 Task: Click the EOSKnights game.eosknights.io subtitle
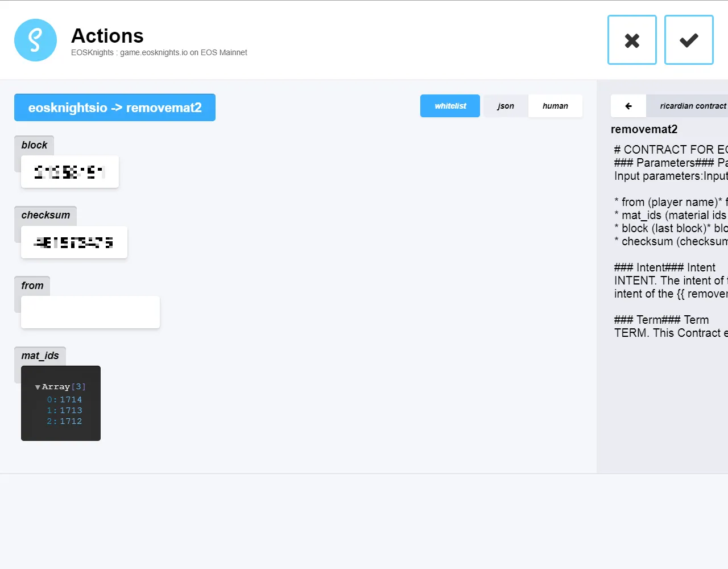pyautogui.click(x=159, y=52)
